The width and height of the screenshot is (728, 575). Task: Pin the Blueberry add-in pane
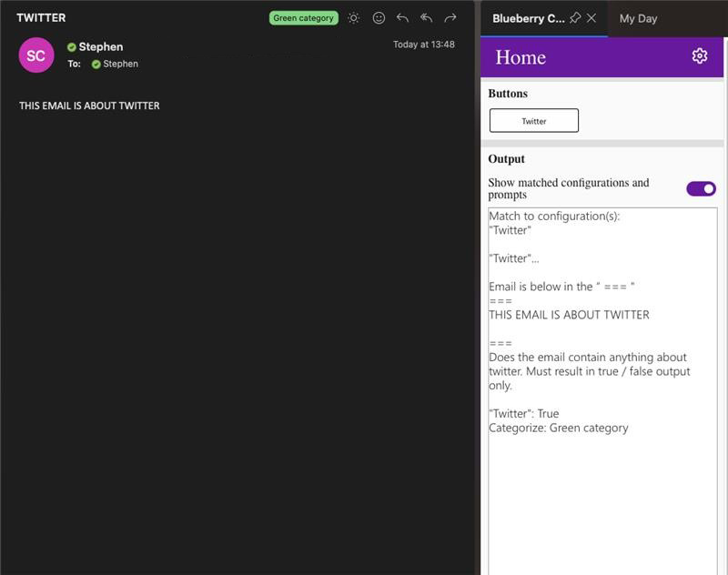point(574,17)
